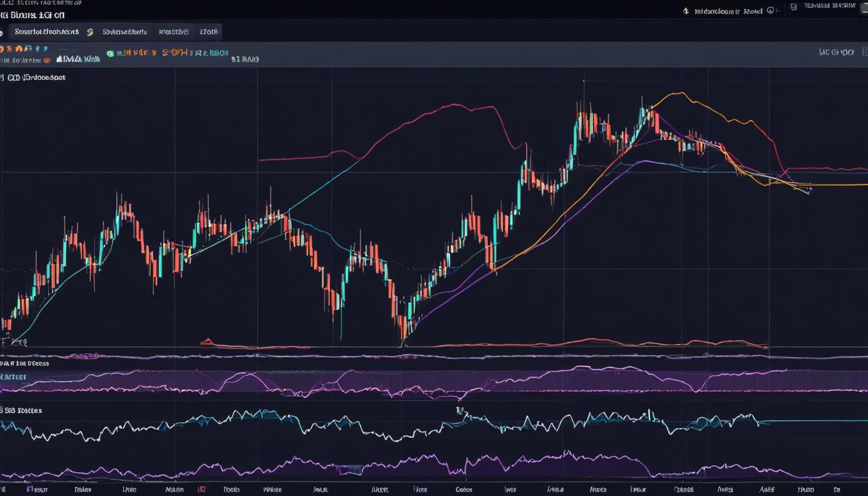The image size is (868, 496).
Task: Click the red marker icon on the bottom date axis
Action: coord(201,490)
